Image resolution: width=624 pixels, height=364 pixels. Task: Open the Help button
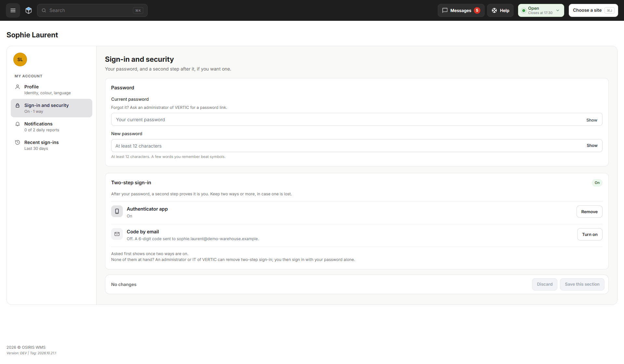(x=500, y=10)
